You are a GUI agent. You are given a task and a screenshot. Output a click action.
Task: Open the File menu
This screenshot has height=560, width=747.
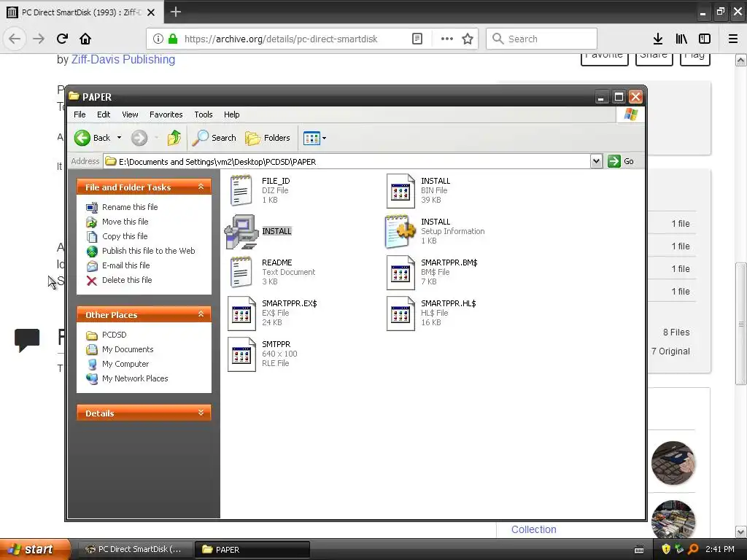click(x=80, y=114)
